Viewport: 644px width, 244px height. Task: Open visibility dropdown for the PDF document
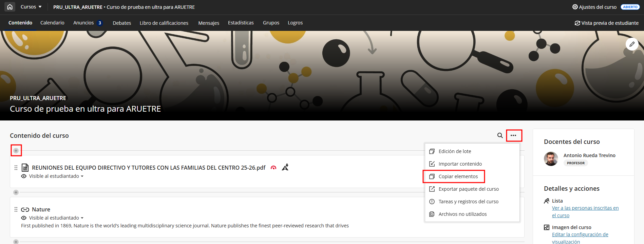(56, 176)
